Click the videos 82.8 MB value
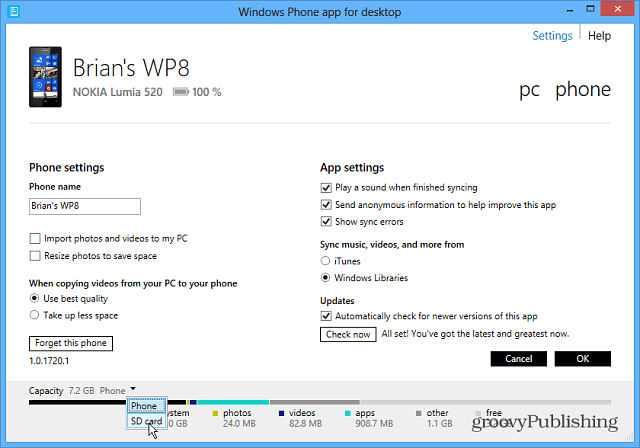This screenshot has height=448, width=640. [x=305, y=424]
